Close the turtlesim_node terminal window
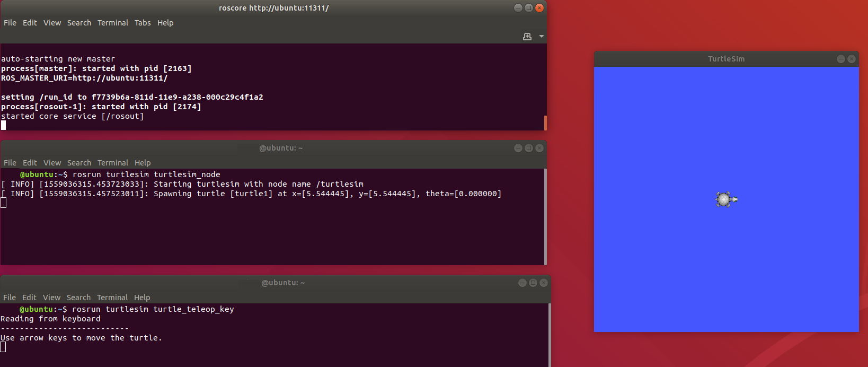The image size is (868, 367). [539, 148]
